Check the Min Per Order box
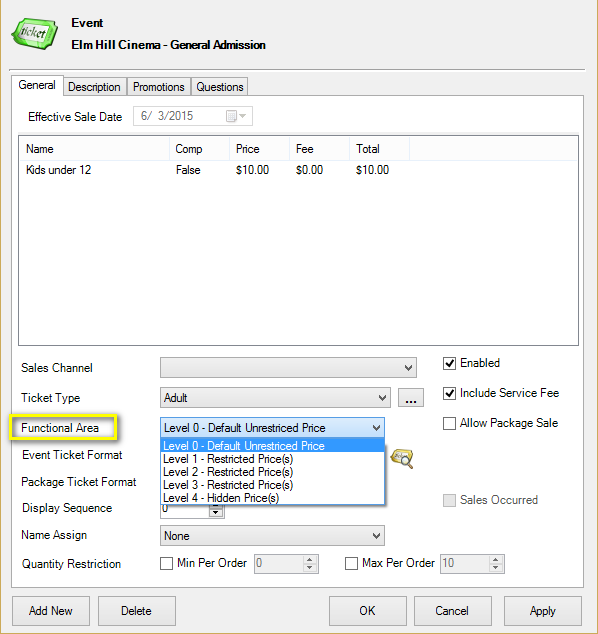 pos(166,563)
